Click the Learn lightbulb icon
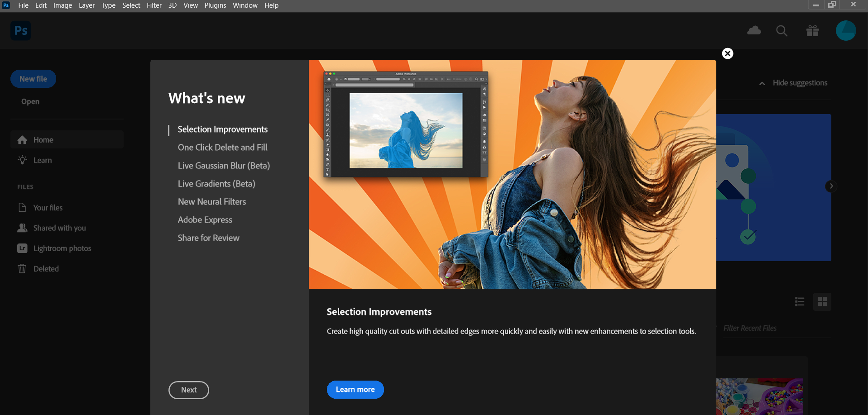This screenshot has width=868, height=415. 22,160
